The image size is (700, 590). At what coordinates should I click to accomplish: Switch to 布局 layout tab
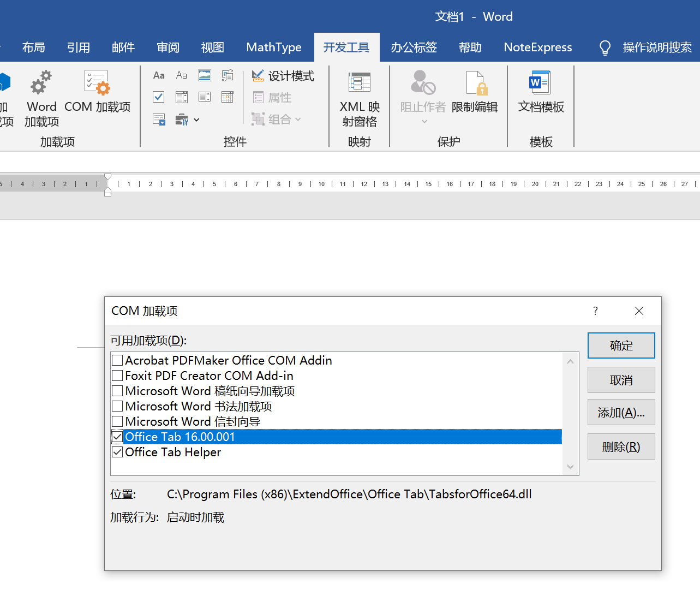coord(34,47)
